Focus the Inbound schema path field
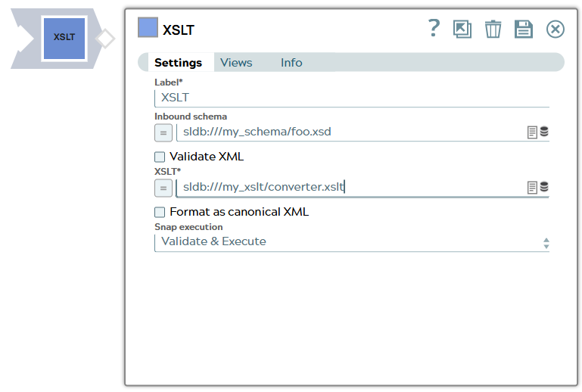Screen dimensions: 582x392 coord(348,132)
